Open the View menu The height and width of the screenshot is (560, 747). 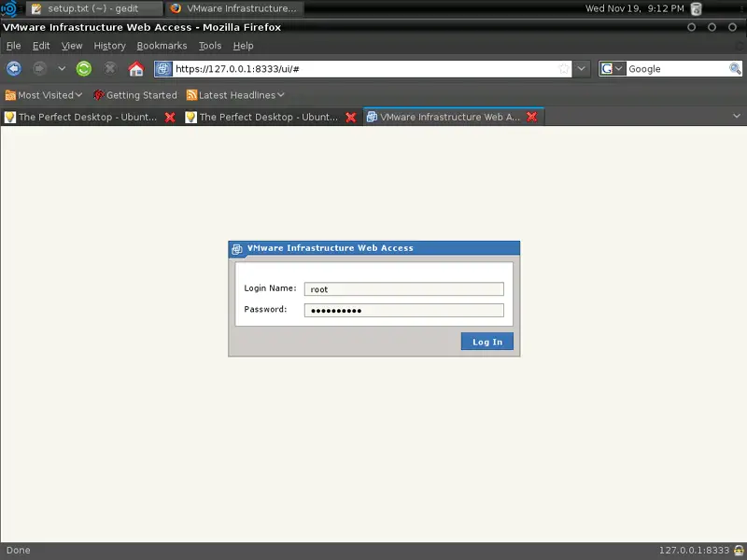pos(72,46)
